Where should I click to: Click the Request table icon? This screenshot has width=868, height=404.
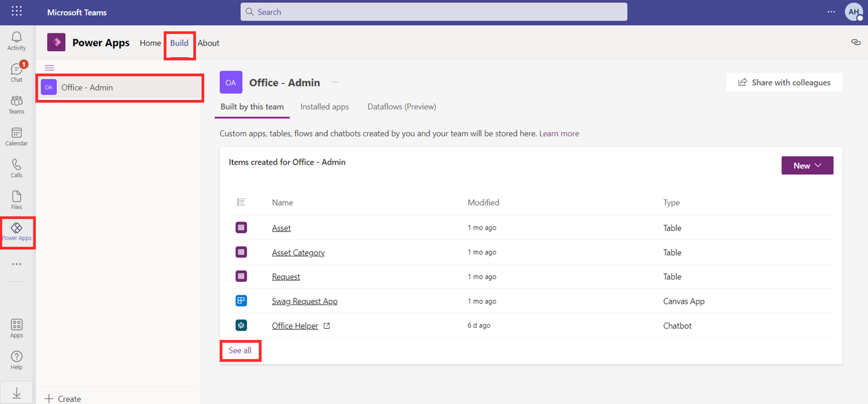241,276
